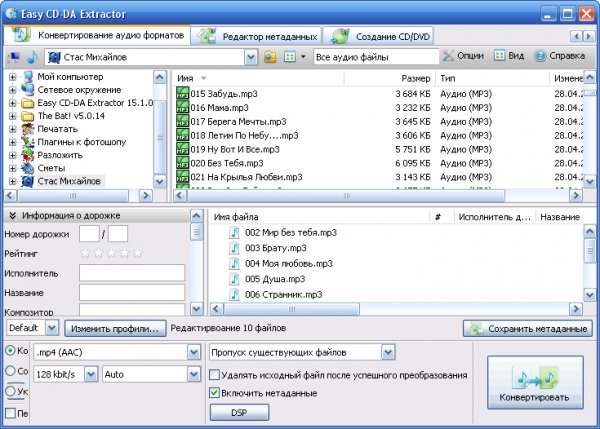
Task: Click tab strip scroll right arrow
Action: [589, 36]
